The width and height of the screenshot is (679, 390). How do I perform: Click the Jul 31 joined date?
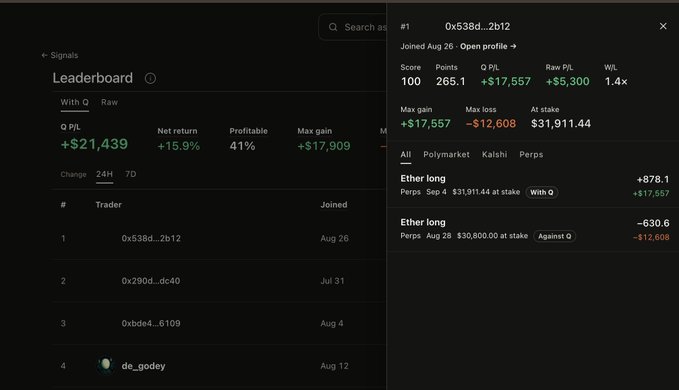pos(332,281)
